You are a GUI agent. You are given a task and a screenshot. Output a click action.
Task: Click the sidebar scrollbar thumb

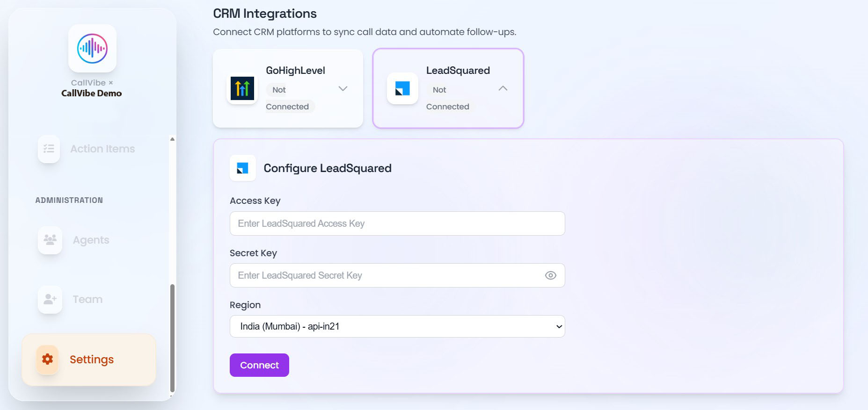point(172,338)
